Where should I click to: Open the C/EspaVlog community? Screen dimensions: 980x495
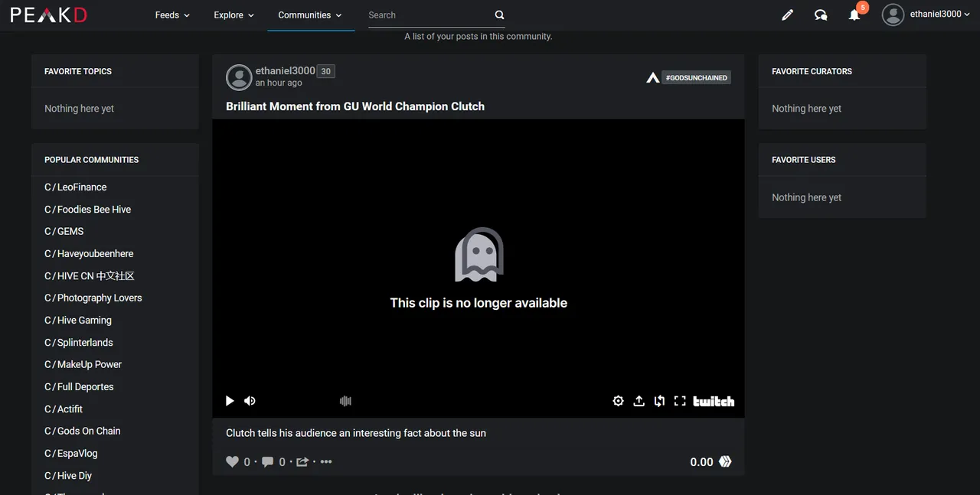click(71, 453)
